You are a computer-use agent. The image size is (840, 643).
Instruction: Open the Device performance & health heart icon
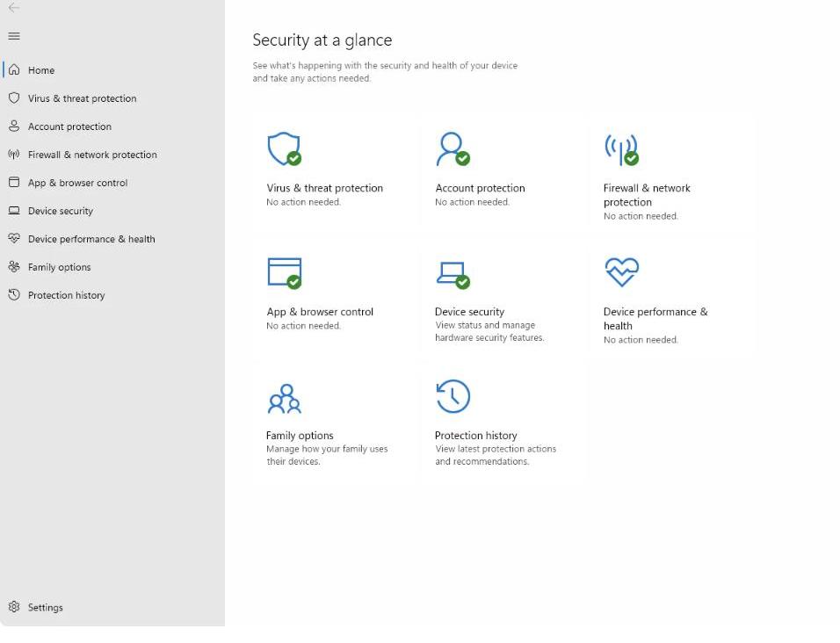click(x=621, y=272)
